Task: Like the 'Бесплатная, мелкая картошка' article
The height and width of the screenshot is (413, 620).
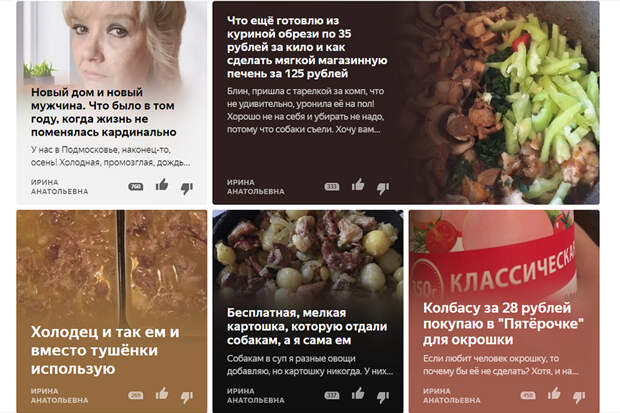Action: (x=358, y=394)
